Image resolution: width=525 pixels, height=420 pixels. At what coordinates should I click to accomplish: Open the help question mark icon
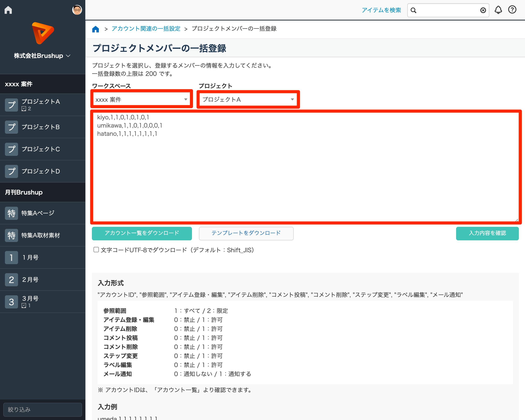(512, 9)
